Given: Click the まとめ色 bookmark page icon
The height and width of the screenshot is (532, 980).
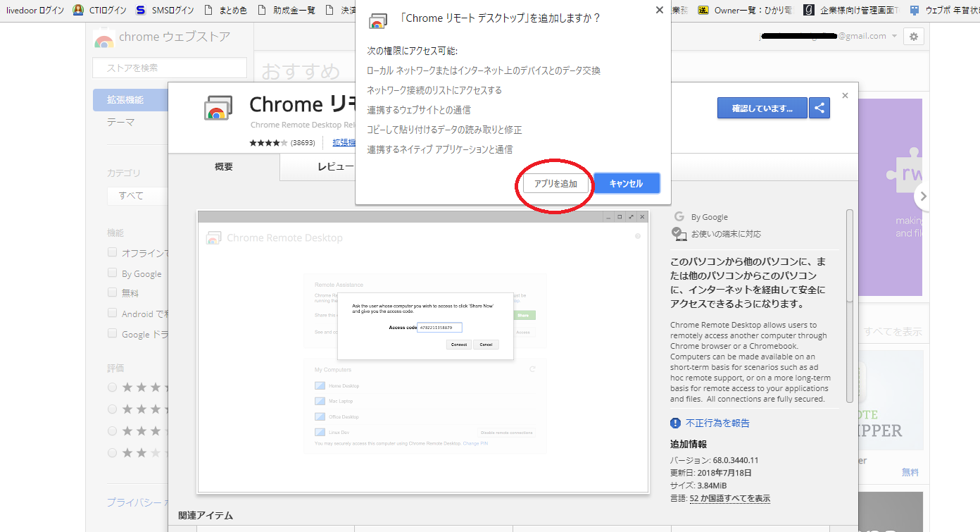Looking at the screenshot, I should (x=208, y=11).
